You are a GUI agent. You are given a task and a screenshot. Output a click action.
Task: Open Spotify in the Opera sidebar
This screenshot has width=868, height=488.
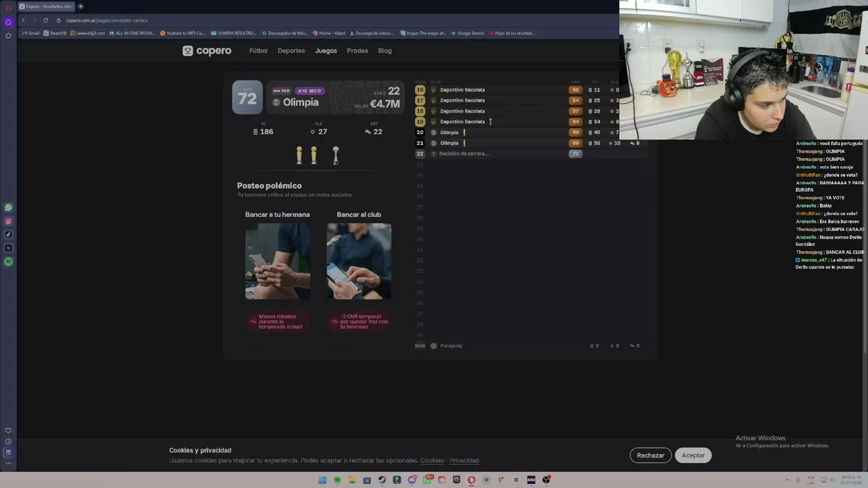pos(8,262)
